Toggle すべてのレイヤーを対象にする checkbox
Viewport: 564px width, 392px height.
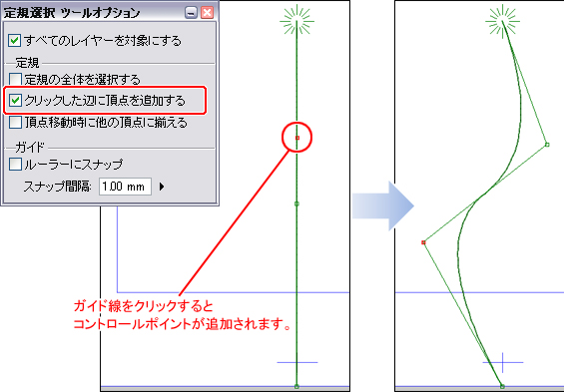point(15,41)
